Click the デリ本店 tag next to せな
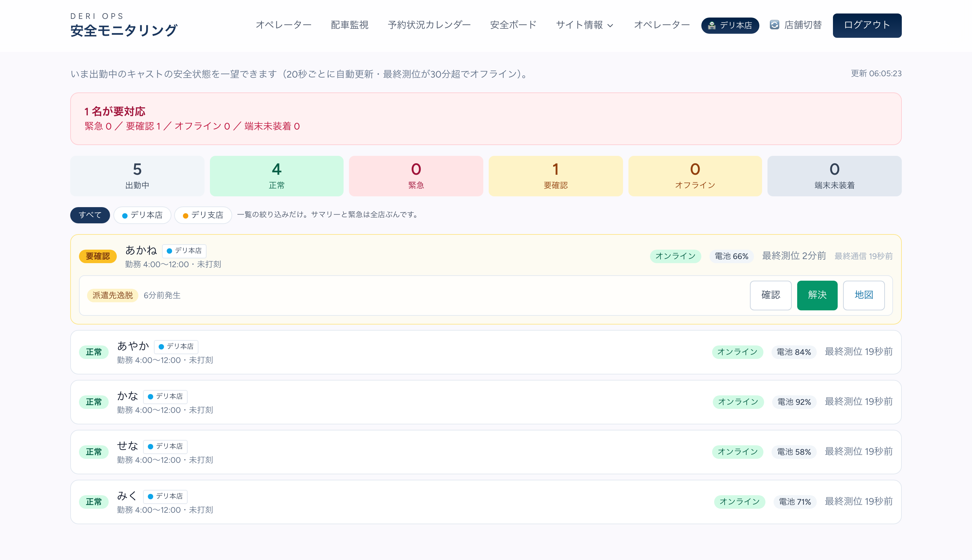 coord(165,447)
